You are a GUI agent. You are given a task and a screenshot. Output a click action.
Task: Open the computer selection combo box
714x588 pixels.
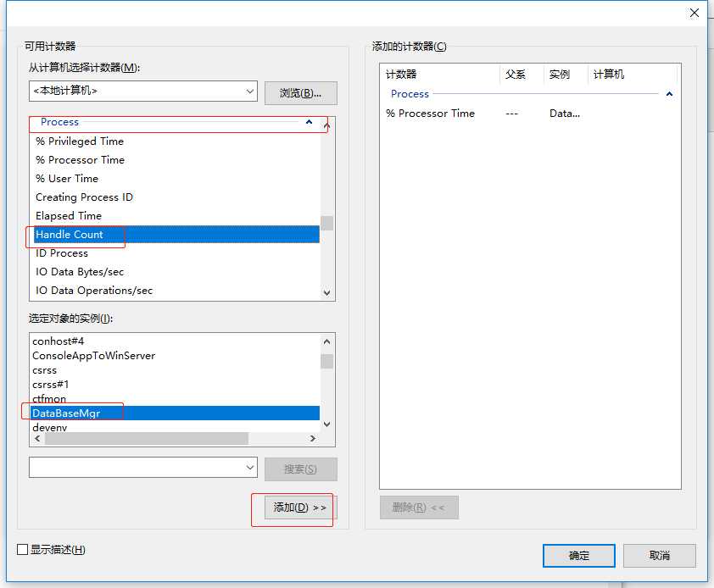[x=143, y=91]
